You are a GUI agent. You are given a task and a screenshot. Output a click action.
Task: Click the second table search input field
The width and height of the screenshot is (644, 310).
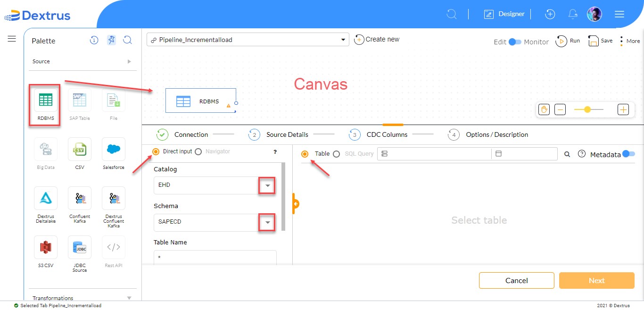click(x=524, y=154)
